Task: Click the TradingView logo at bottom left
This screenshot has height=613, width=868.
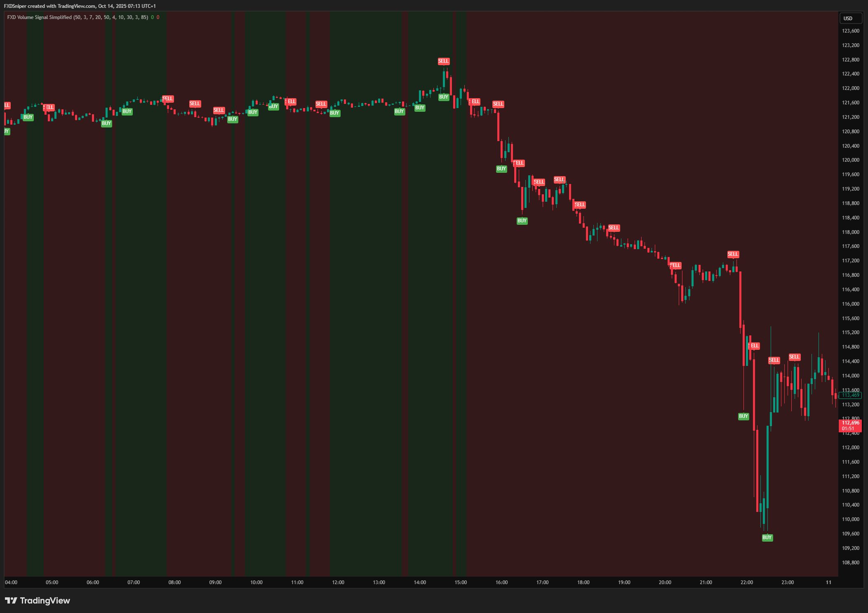Action: click(38, 600)
